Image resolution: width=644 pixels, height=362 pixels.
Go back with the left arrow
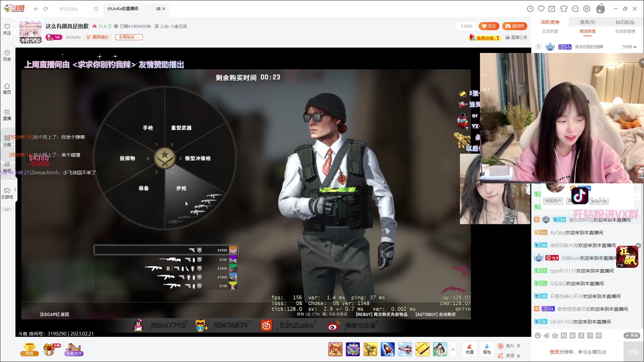coord(36,9)
